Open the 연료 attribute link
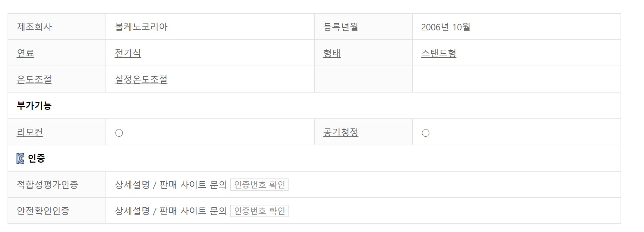644x232 pixels. (x=26, y=53)
